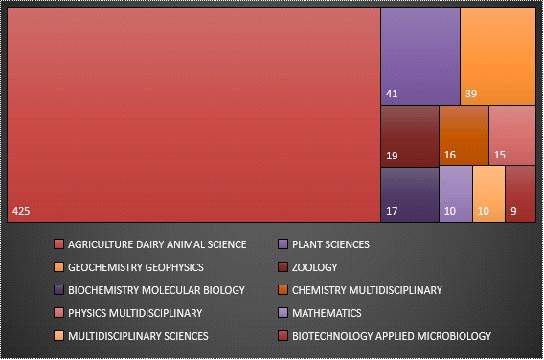Select the burnt orange block labeled 16
The height and width of the screenshot is (360, 544).
coord(464,135)
